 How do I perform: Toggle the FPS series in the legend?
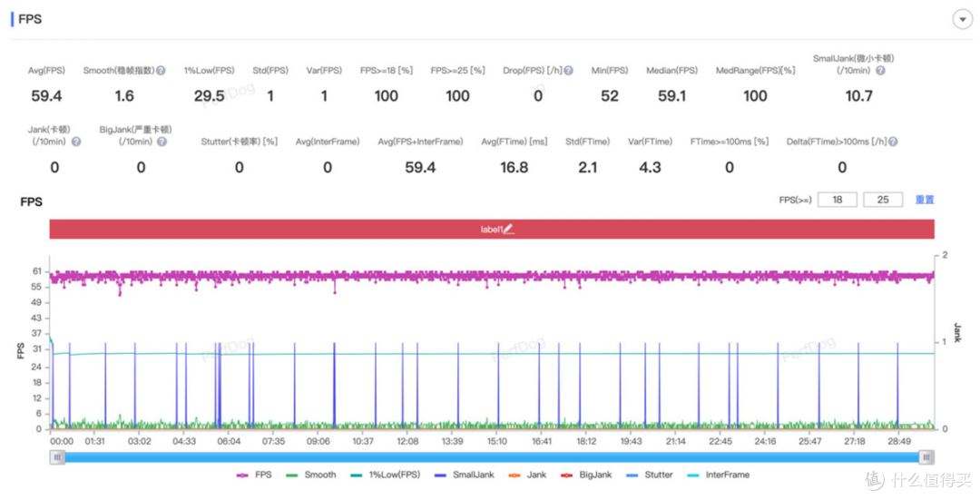point(254,475)
